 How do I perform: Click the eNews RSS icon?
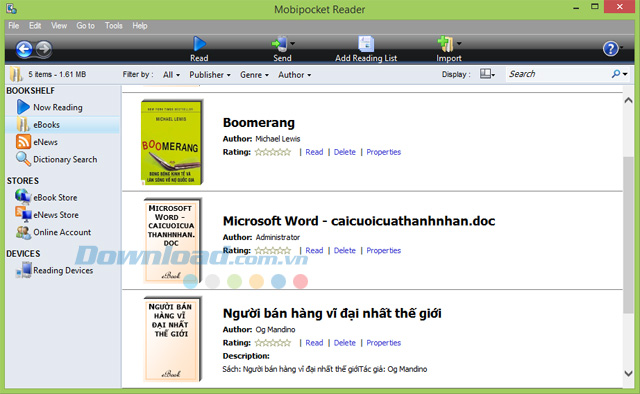pos(23,142)
